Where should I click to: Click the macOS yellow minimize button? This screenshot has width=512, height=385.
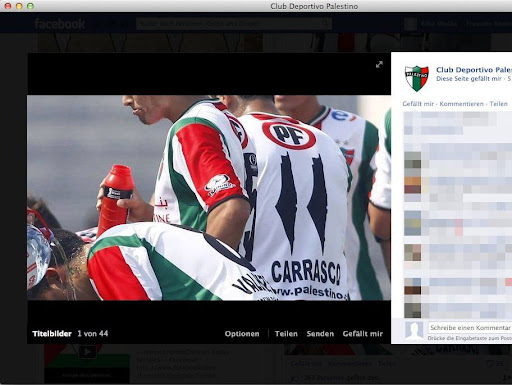pos(19,6)
